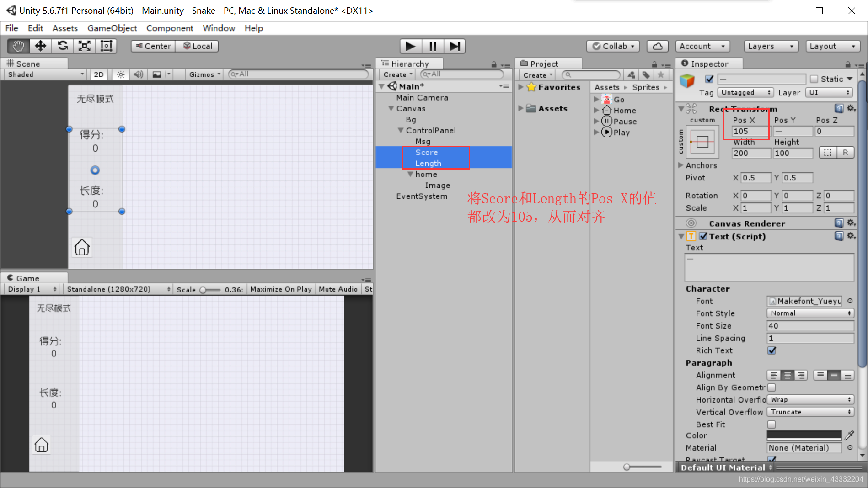The width and height of the screenshot is (868, 488).
Task: Adjust the Game view Scale slider
Action: click(x=210, y=290)
